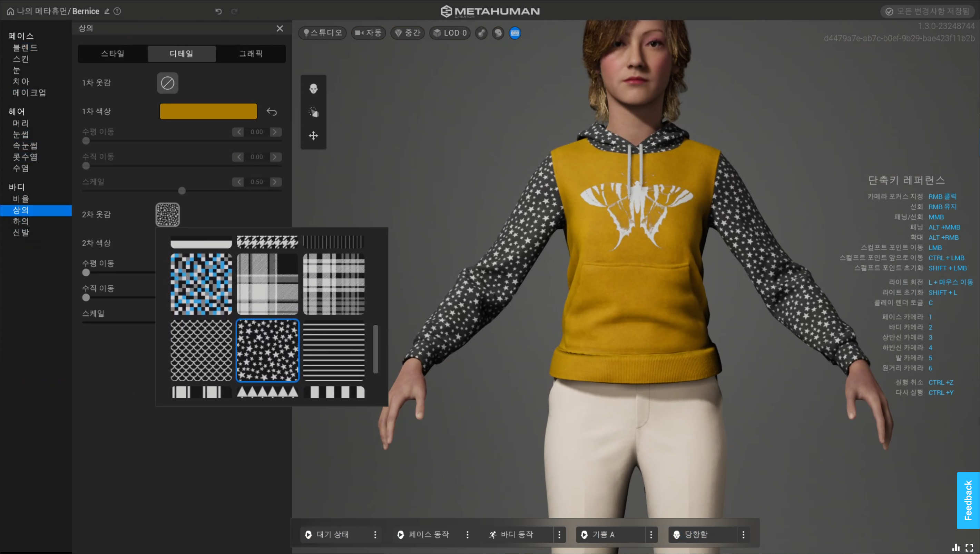Open fullscreen mode icon at bottom right
980x554 pixels.
click(969, 547)
